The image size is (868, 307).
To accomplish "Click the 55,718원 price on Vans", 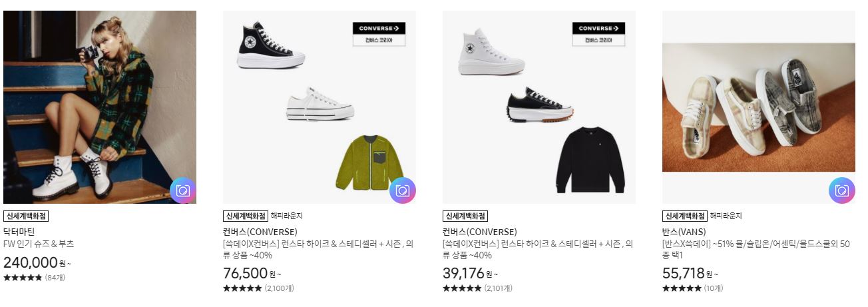I will (691, 274).
